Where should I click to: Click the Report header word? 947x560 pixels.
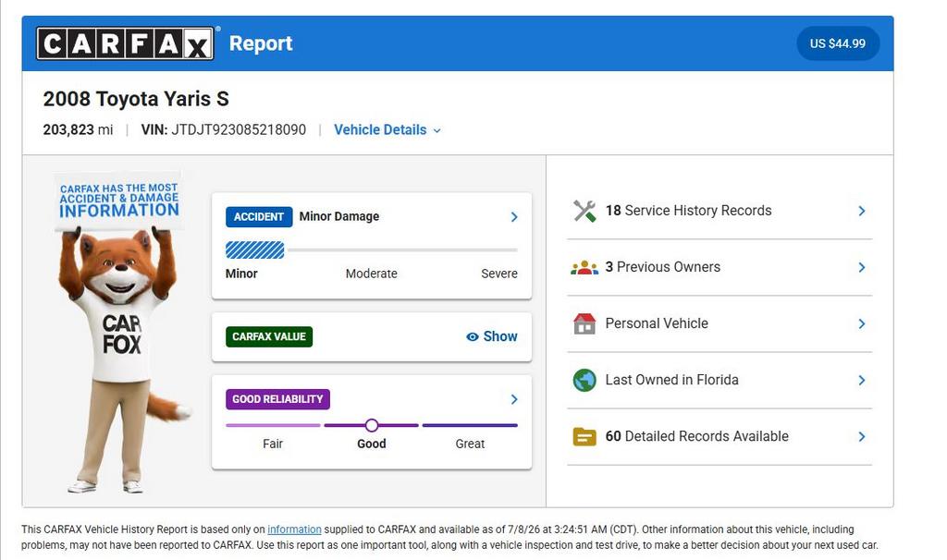(x=261, y=43)
